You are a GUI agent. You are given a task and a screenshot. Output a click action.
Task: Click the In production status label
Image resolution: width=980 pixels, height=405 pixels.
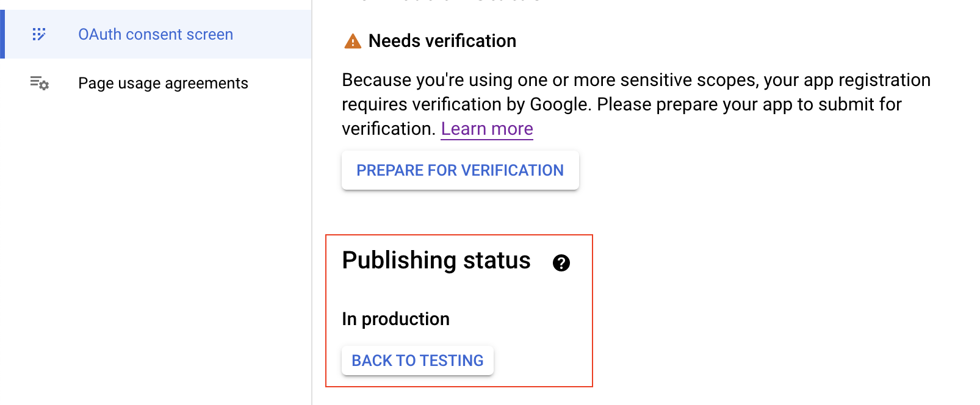[395, 318]
